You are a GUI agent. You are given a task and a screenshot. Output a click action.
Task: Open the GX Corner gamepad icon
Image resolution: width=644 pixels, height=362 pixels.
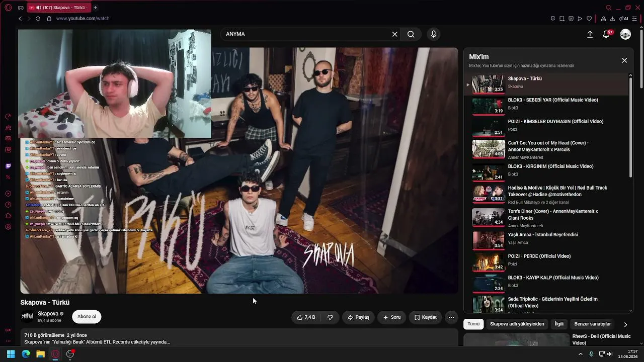click(21, 8)
